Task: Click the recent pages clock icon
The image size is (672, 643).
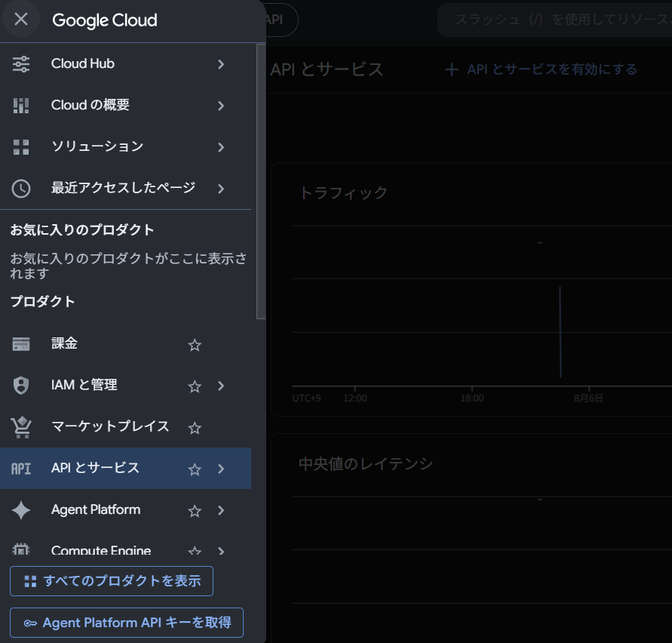Action: pyautogui.click(x=21, y=189)
